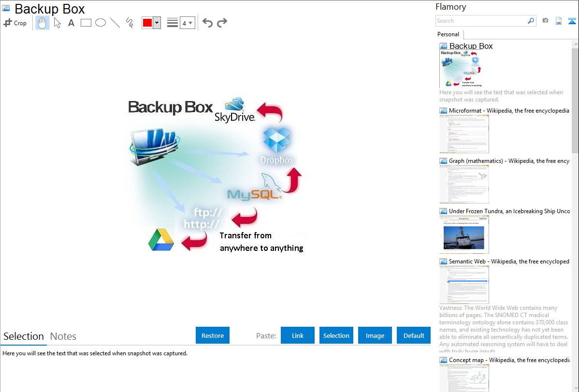This screenshot has width=579, height=392.
Task: Open the Personal tab
Action: point(449,34)
